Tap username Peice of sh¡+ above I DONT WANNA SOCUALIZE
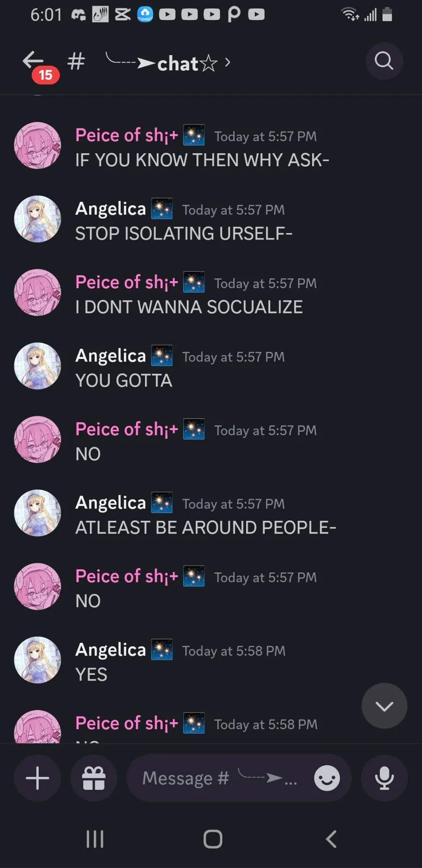The image size is (422, 868). (x=127, y=283)
